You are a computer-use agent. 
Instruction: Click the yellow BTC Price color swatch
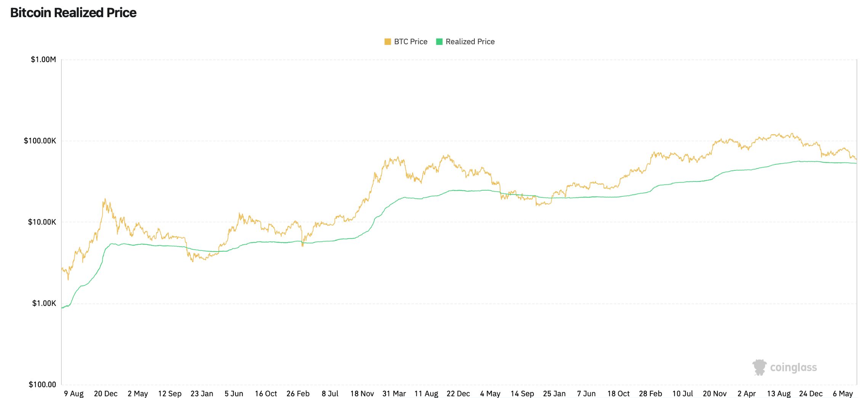[x=388, y=42]
